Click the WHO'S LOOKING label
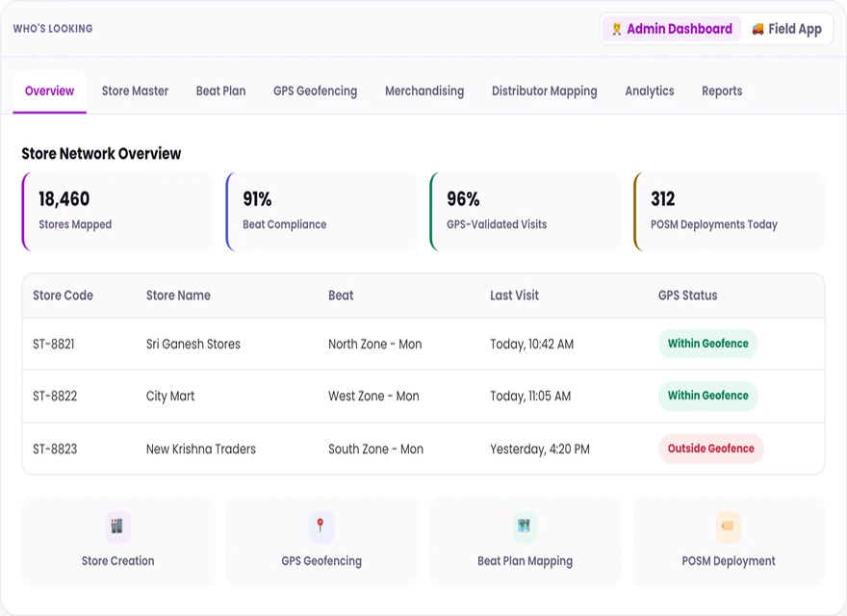Viewport: 847px width, 616px height. [x=53, y=29]
